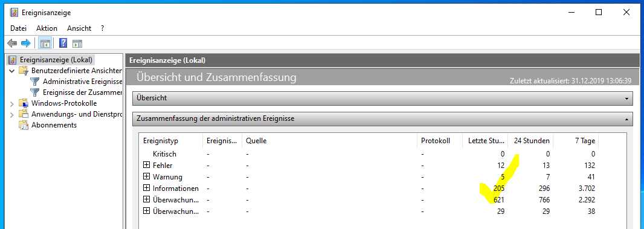The image size is (644, 229).
Task: Select Ereignisse der Zusammenfassung view
Action: pos(83,92)
